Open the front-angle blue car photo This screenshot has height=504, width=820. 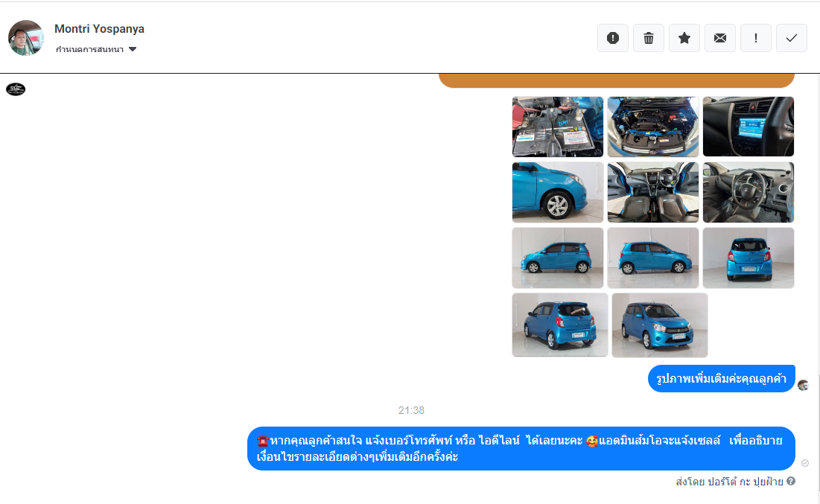660,325
